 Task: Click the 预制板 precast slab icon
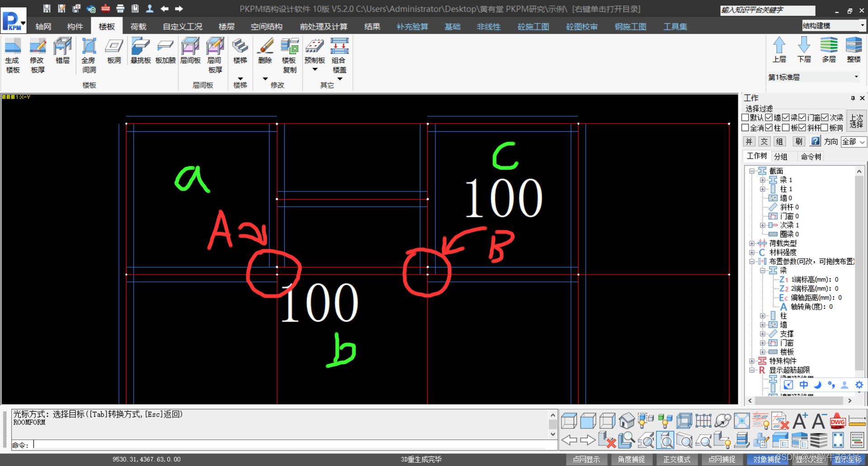click(315, 51)
